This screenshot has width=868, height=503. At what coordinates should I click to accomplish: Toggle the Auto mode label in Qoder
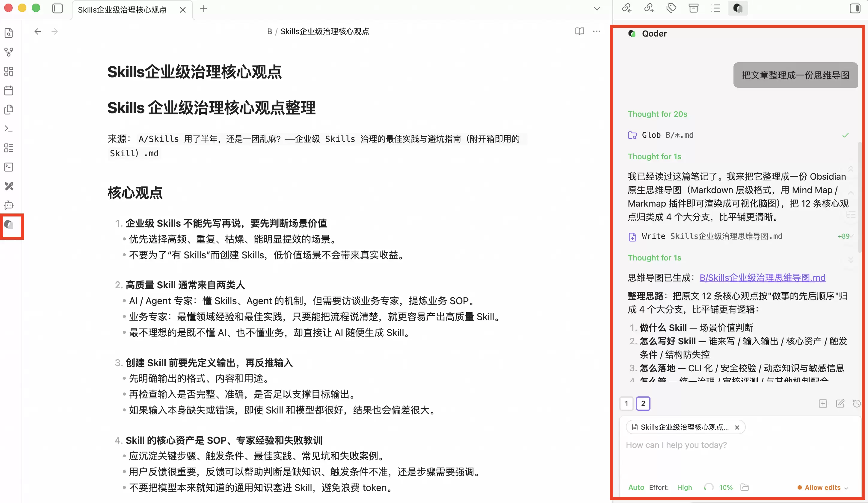tap(636, 487)
